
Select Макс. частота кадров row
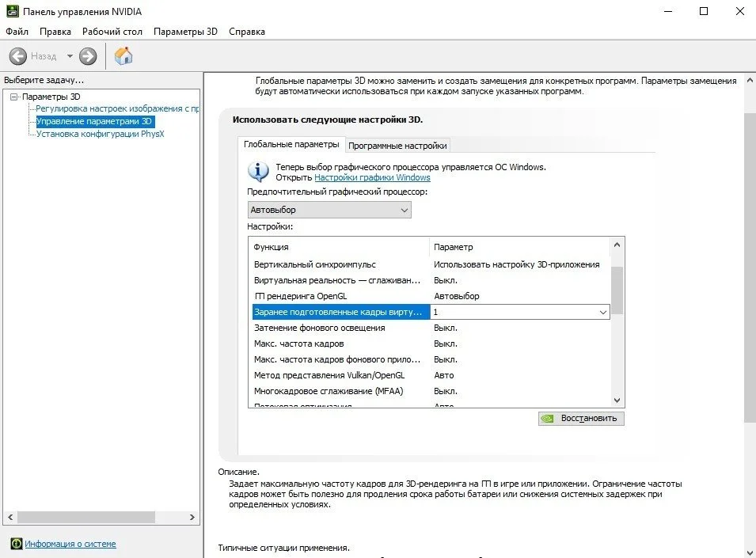coord(431,344)
